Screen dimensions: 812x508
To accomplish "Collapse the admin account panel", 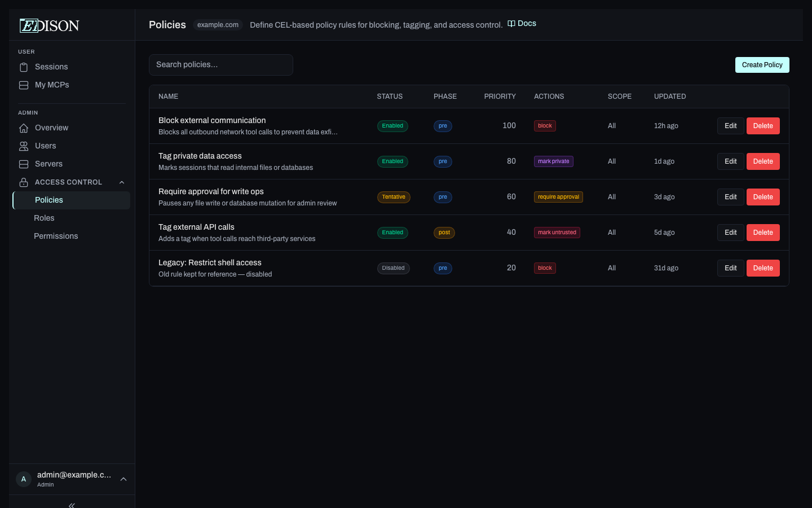I will (x=123, y=479).
